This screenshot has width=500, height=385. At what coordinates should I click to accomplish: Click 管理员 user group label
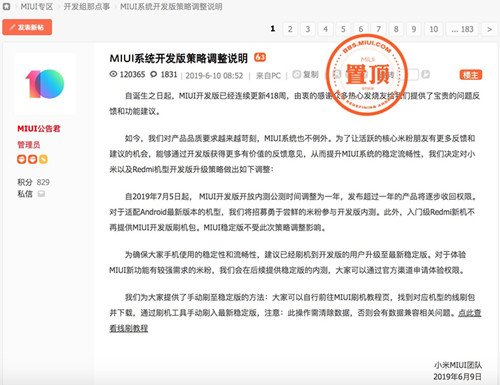[29, 145]
